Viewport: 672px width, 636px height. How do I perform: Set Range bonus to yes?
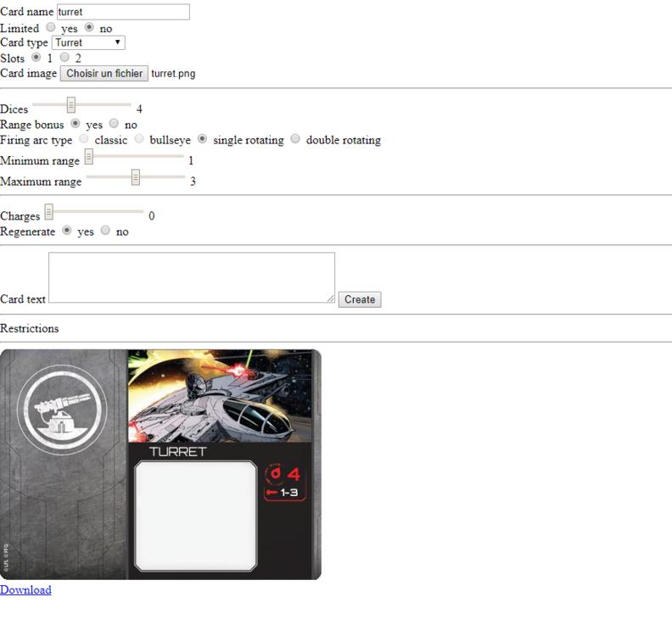click(76, 124)
